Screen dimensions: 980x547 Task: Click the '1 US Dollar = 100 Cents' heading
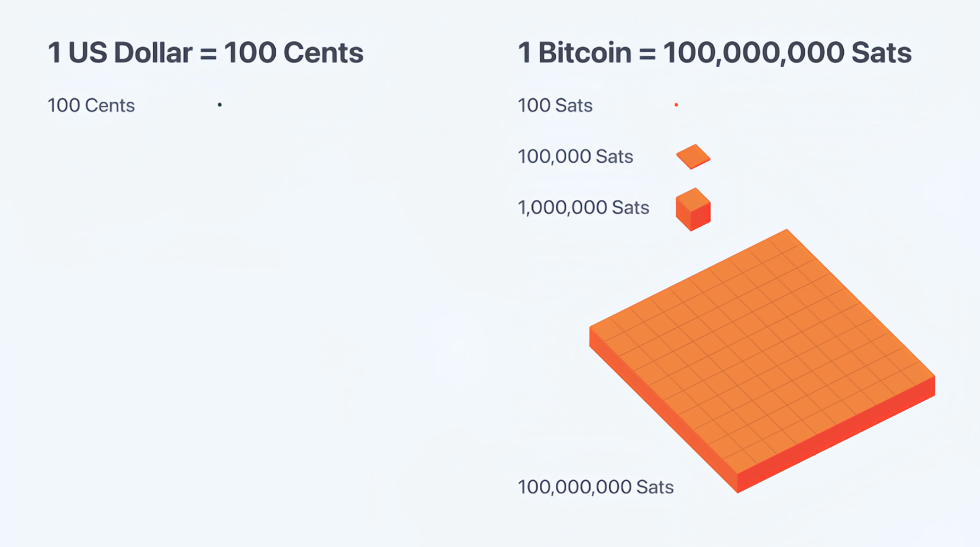pyautogui.click(x=205, y=52)
